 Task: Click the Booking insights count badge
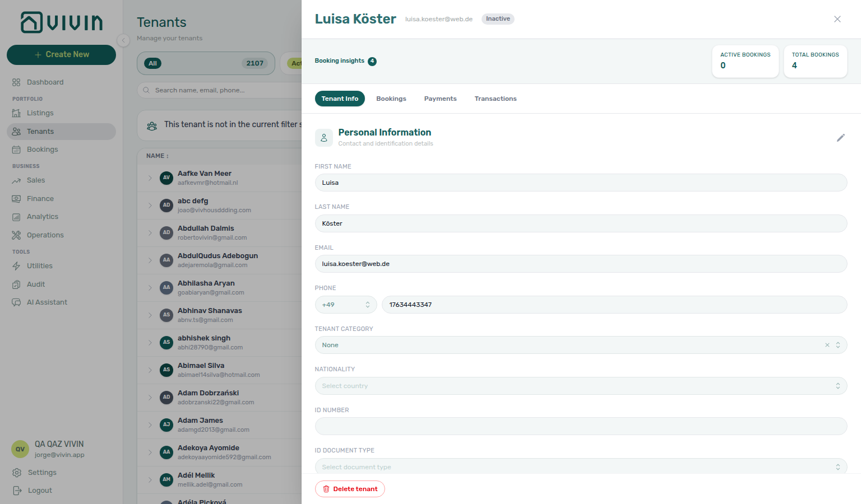point(372,61)
